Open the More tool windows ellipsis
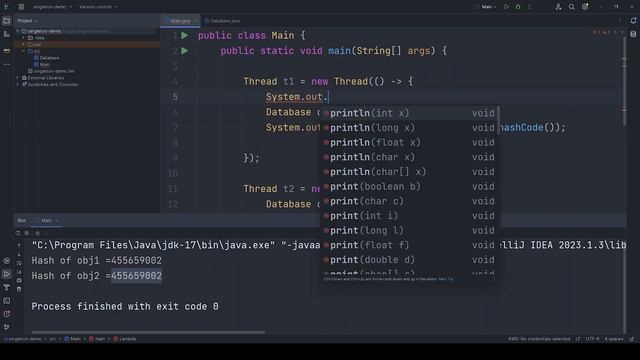This screenshot has height=360, width=640. [7, 64]
